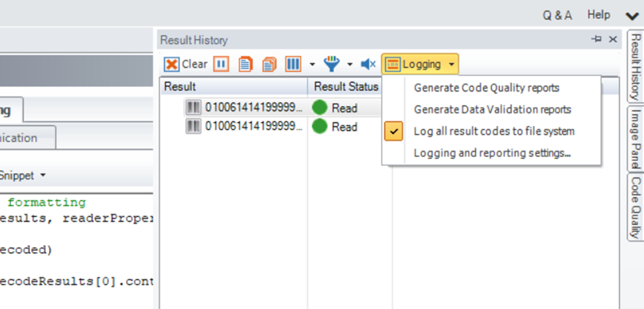
Task: Click the columns chooser icon
Action: click(293, 64)
